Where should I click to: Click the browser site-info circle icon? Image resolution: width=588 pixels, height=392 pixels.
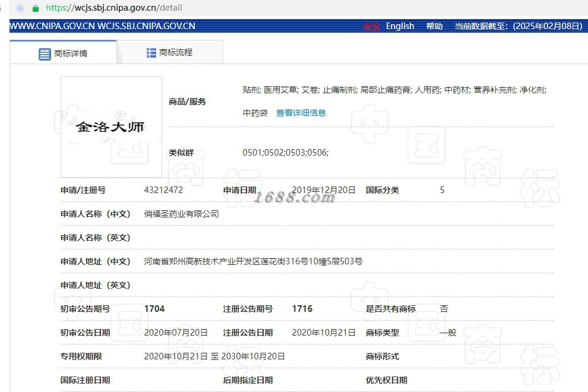[x=20, y=8]
